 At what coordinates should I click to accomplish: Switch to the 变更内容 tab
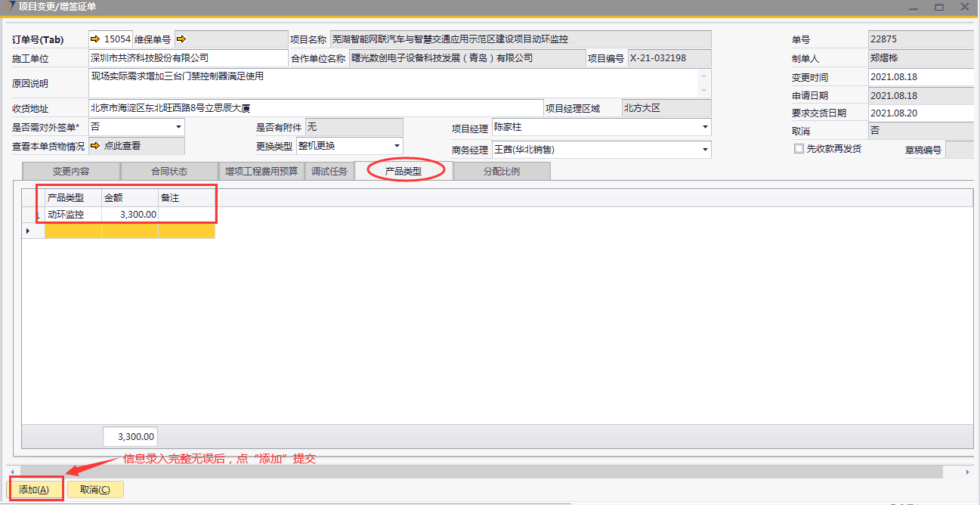[70, 172]
